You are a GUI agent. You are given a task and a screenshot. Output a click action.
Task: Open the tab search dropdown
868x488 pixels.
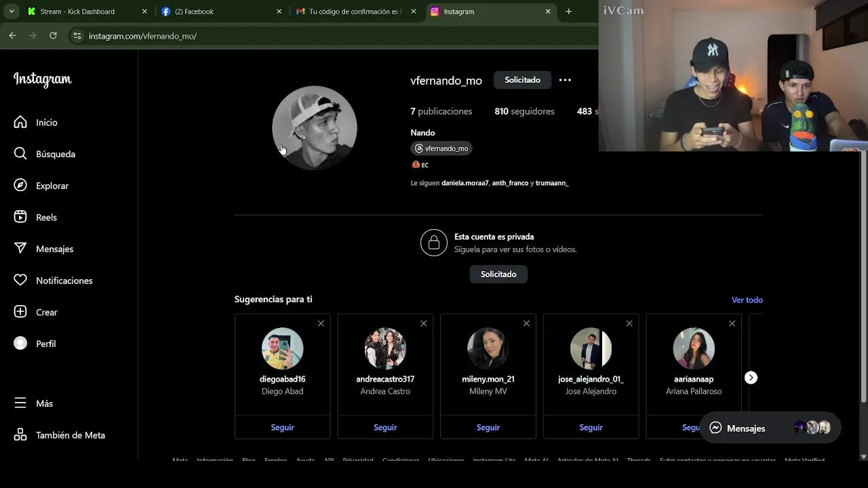12,12
